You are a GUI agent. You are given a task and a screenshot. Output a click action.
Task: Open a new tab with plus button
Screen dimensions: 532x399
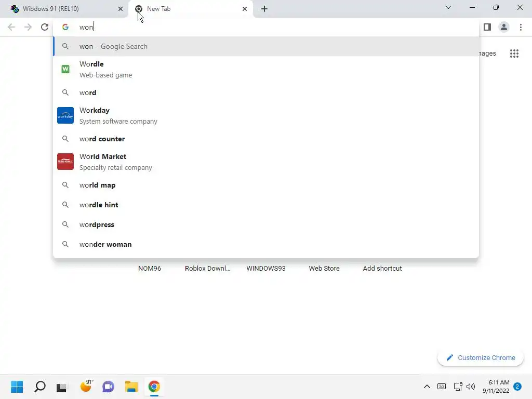[x=264, y=9]
